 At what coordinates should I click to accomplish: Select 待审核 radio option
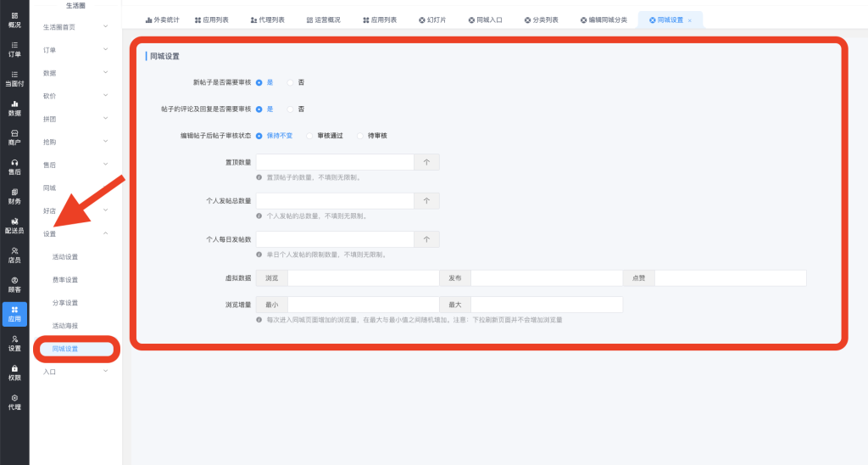(x=360, y=136)
